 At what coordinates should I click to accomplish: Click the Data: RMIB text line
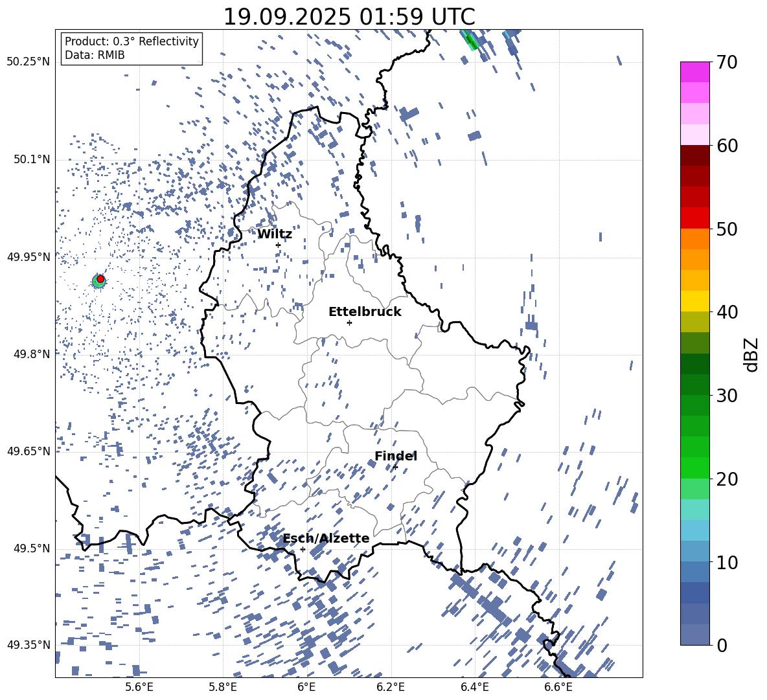95,56
